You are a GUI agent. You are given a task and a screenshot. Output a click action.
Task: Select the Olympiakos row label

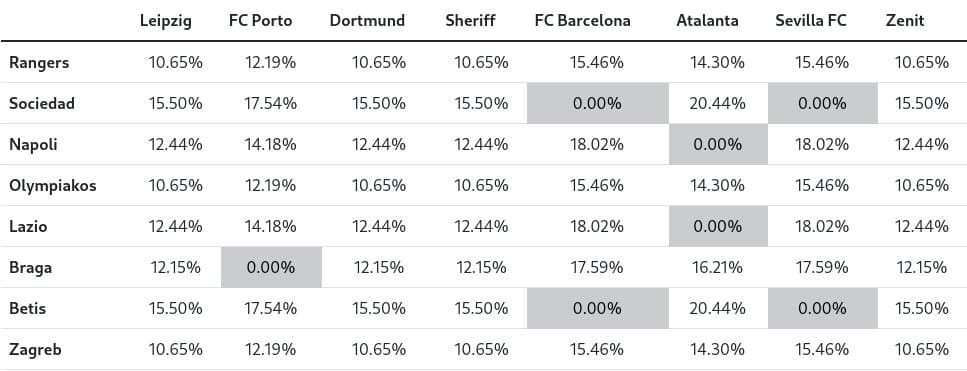coord(52,186)
